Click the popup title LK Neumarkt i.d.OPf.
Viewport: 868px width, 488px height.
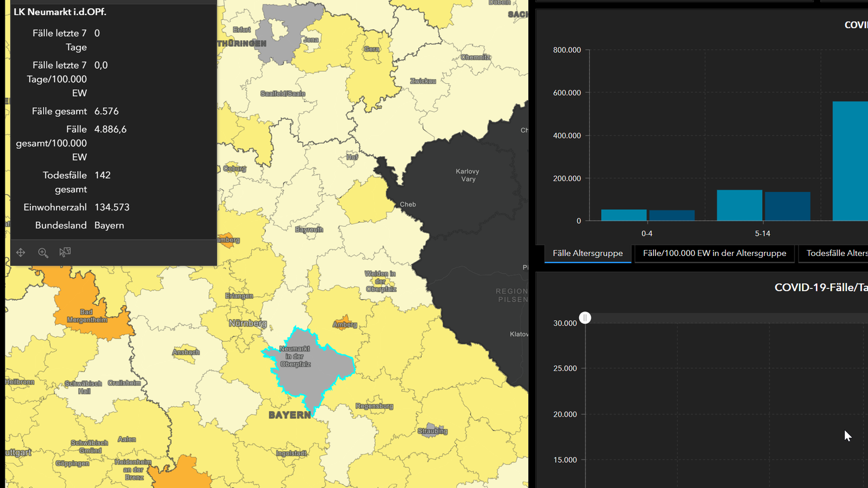coord(60,11)
